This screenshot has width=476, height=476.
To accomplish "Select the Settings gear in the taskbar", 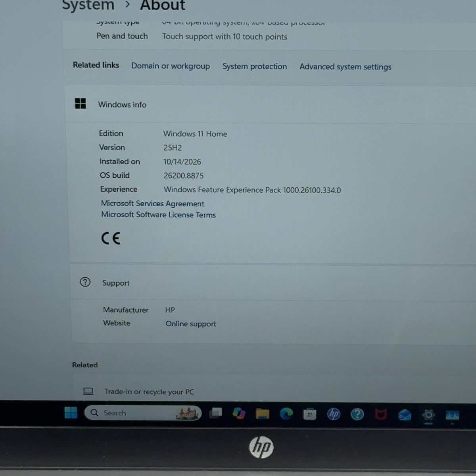I will [428, 415].
